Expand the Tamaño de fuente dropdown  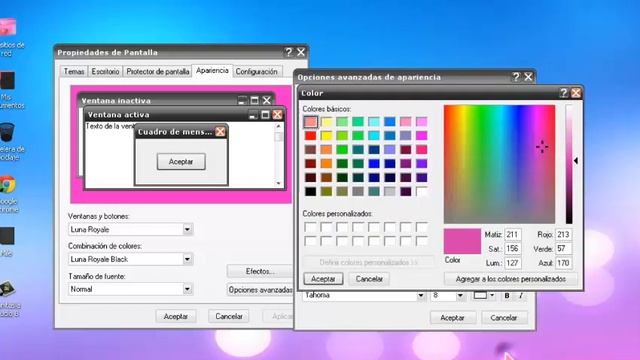pyautogui.click(x=187, y=289)
